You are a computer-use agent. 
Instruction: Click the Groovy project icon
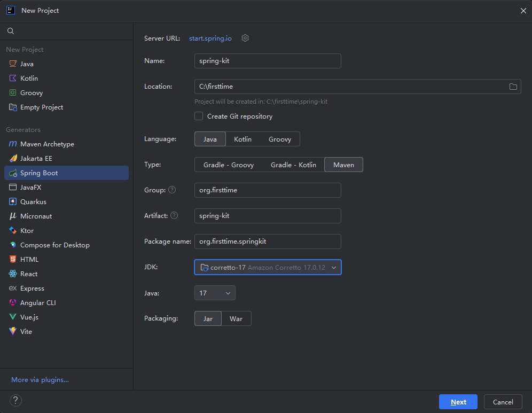pos(13,92)
